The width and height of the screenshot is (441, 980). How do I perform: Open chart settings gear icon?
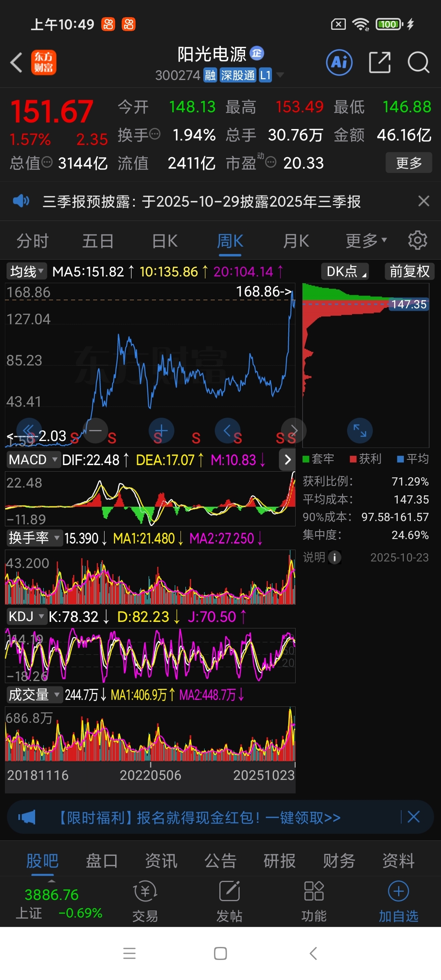418,240
